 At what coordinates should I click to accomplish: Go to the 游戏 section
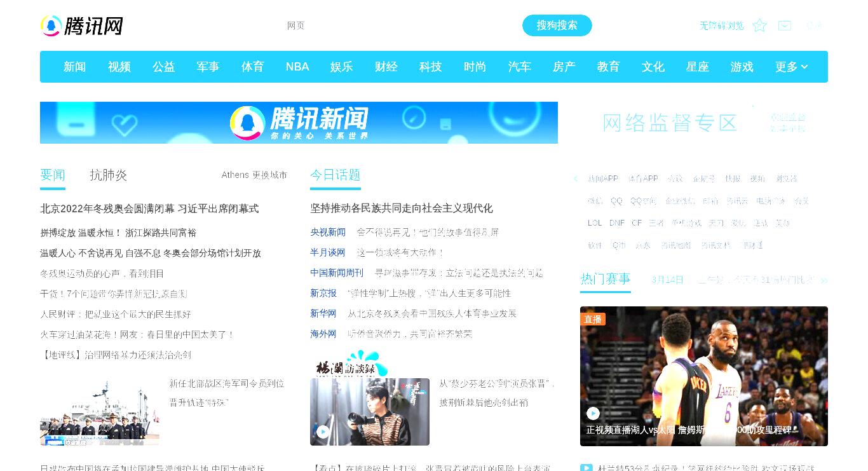(x=742, y=67)
